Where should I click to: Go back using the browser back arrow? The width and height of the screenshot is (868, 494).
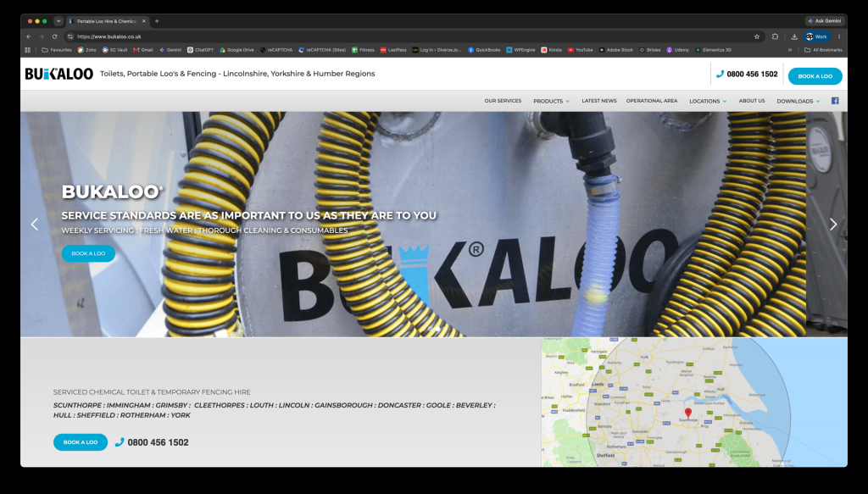coord(29,36)
